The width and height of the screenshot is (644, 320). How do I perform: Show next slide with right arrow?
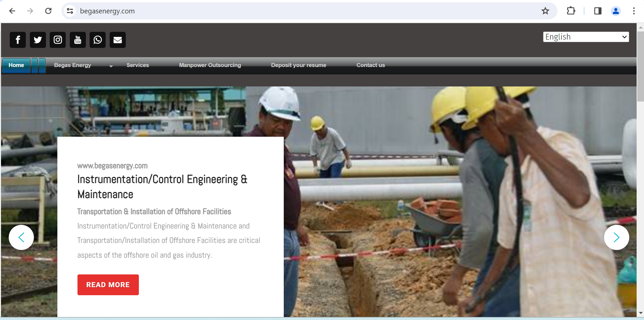point(616,237)
